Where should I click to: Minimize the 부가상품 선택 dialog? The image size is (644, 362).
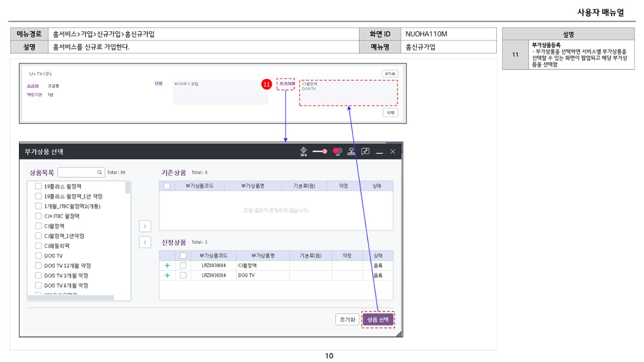click(x=379, y=152)
